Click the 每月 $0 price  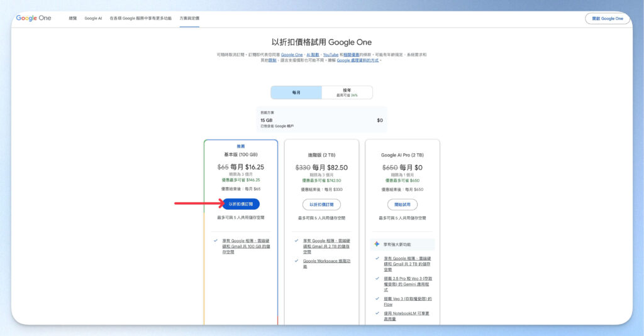click(411, 168)
